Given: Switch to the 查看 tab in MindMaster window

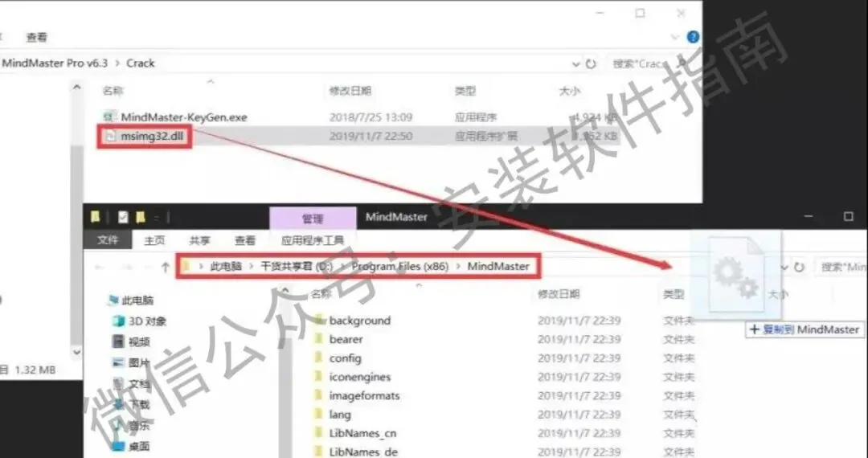Looking at the screenshot, I should pyautogui.click(x=244, y=240).
